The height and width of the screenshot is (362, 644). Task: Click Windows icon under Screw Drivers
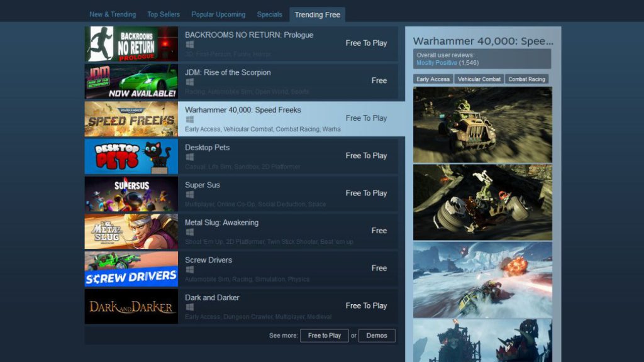point(189,270)
